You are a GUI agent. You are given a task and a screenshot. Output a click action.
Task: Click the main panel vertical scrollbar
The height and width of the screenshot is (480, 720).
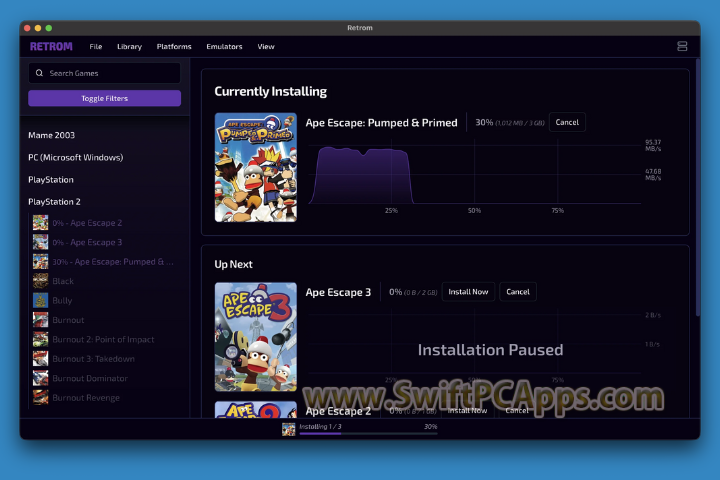click(x=698, y=187)
